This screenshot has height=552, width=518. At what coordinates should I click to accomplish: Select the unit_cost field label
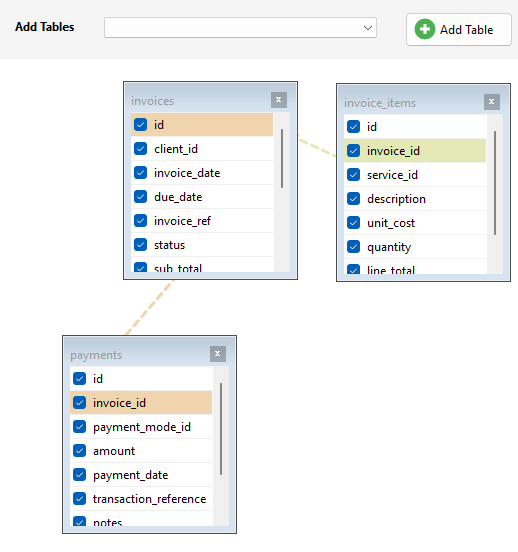pyautogui.click(x=391, y=223)
